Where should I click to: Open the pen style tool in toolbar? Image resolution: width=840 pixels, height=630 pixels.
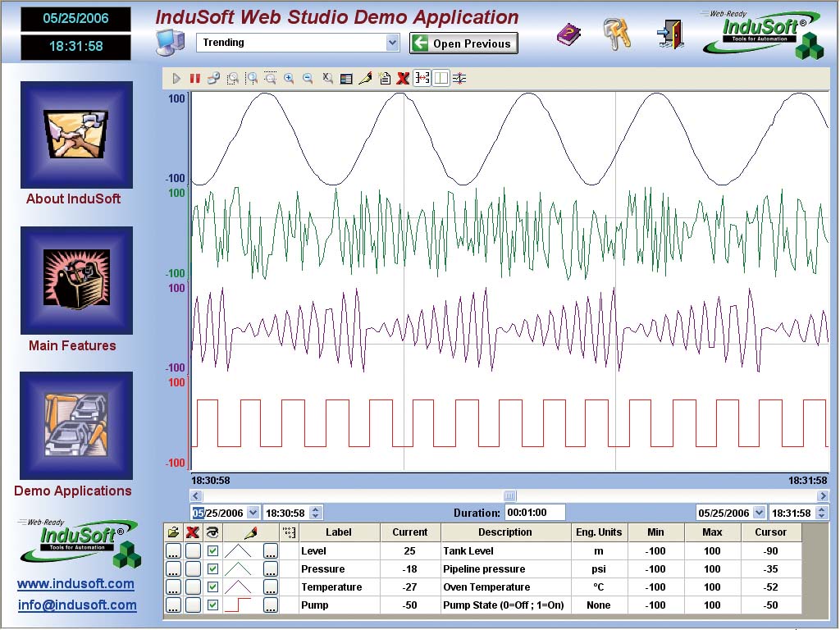365,79
